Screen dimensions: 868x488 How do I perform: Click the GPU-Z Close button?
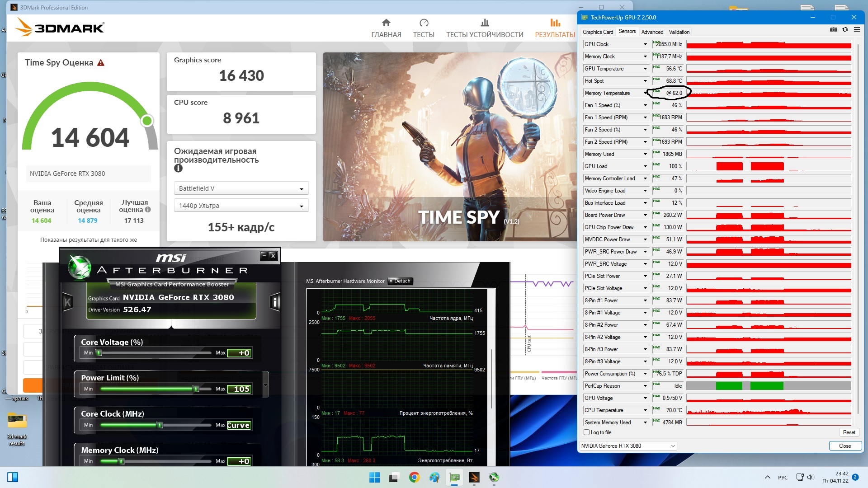tap(844, 446)
